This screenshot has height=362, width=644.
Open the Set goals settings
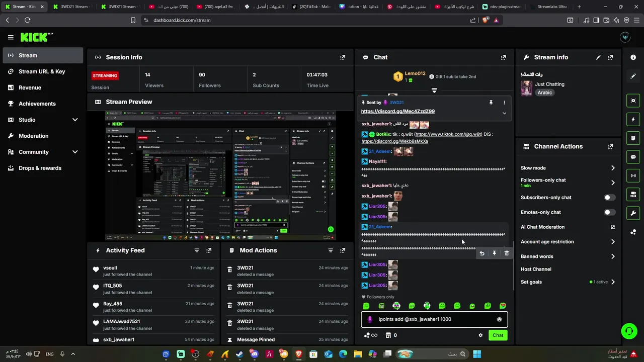click(568, 282)
